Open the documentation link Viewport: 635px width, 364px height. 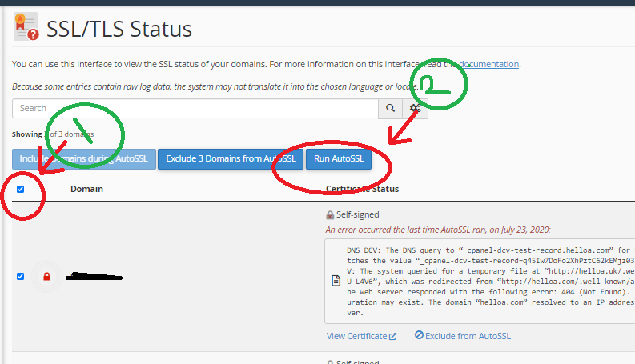[488, 64]
